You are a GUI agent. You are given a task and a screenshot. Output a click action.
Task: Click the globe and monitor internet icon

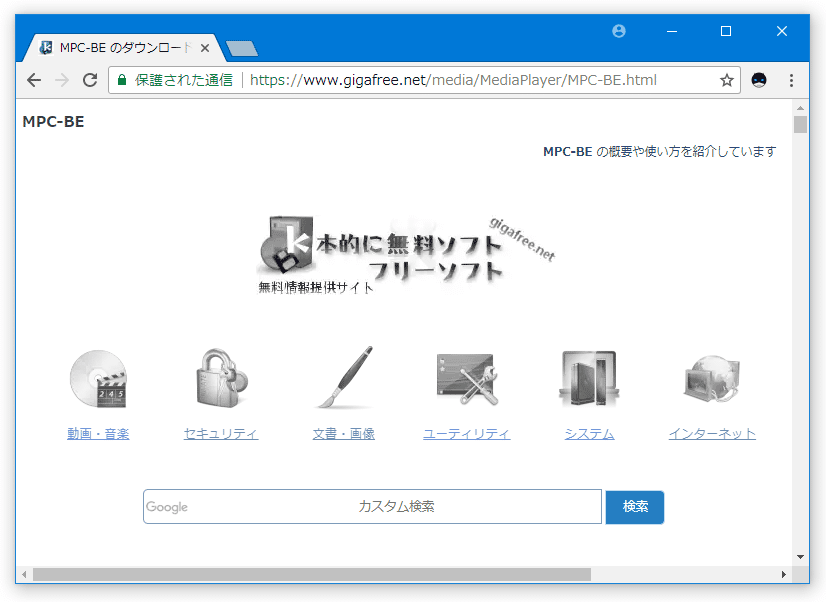tap(712, 379)
